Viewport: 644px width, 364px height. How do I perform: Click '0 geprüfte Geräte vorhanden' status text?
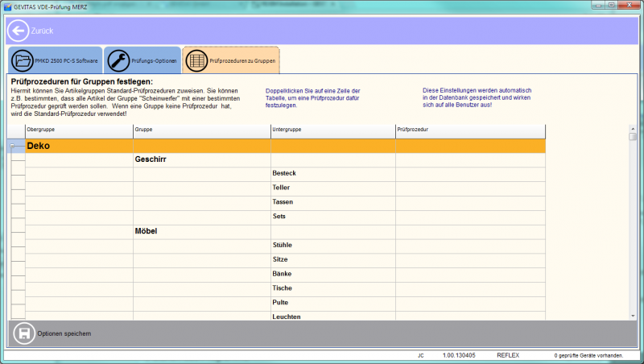(588, 356)
